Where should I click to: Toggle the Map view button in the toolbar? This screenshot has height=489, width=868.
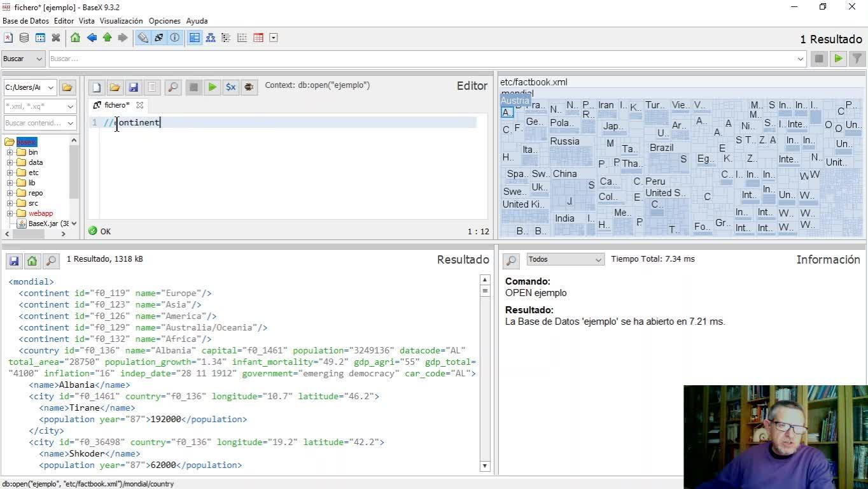(195, 38)
